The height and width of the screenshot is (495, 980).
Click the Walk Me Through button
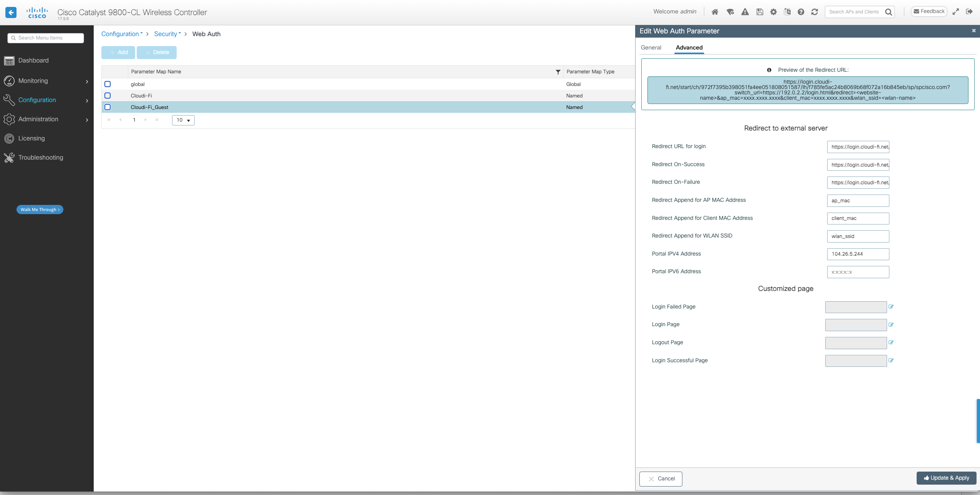(40, 210)
